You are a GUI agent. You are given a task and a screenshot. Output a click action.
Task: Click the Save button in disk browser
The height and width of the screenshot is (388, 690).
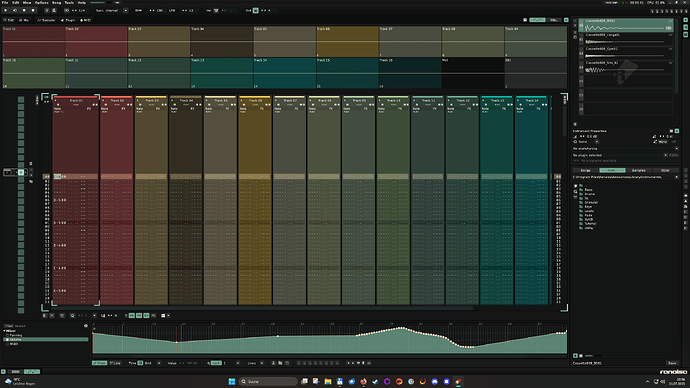pos(672,363)
